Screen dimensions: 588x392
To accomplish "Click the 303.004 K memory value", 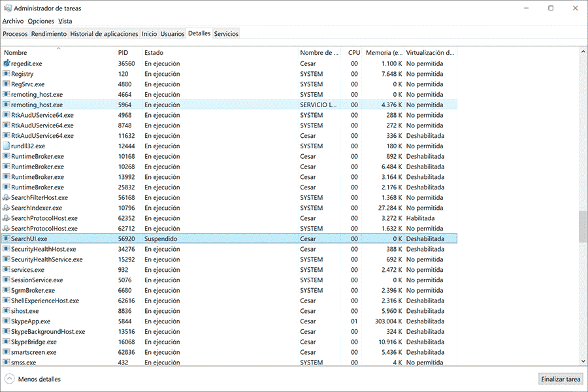I will (x=389, y=321).
